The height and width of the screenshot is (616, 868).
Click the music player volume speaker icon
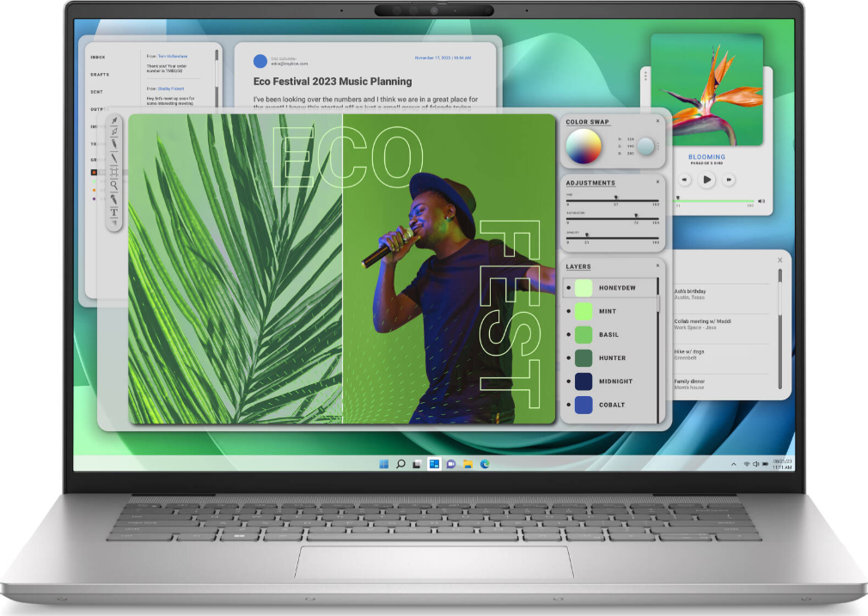760,199
